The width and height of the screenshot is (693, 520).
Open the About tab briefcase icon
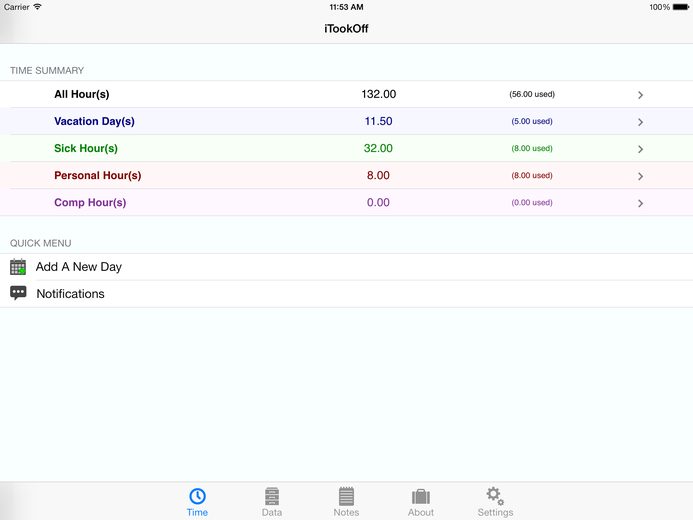point(421,497)
